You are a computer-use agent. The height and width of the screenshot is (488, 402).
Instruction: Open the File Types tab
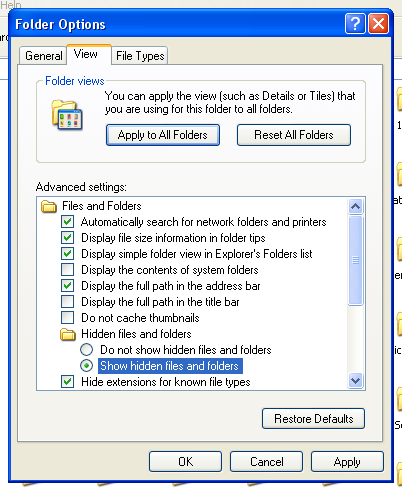(140, 56)
